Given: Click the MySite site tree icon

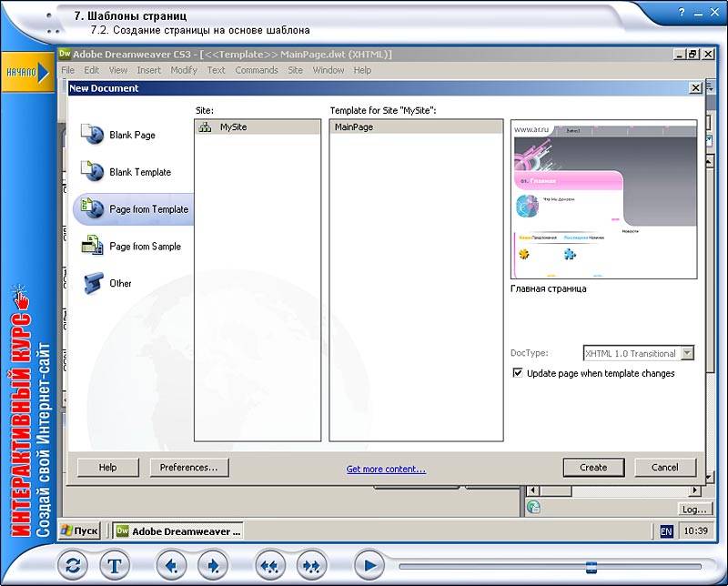Looking at the screenshot, I should coord(205,126).
